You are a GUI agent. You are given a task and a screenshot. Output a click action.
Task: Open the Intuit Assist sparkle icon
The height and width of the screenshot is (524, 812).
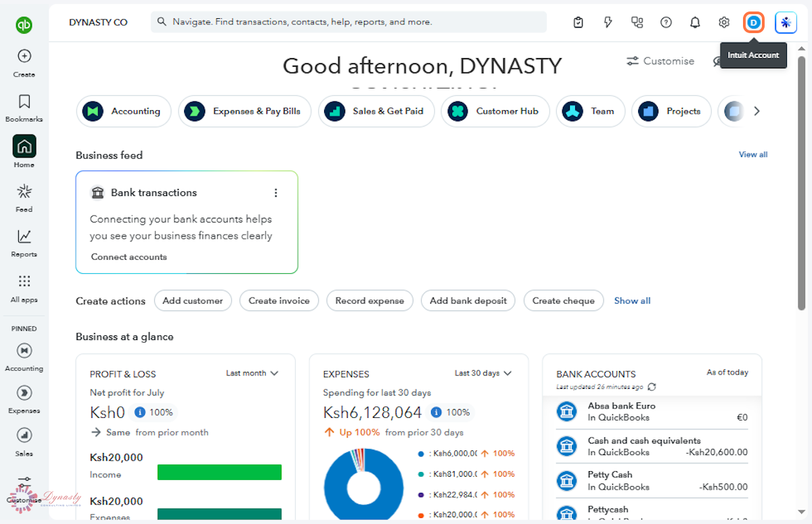pyautogui.click(x=786, y=22)
